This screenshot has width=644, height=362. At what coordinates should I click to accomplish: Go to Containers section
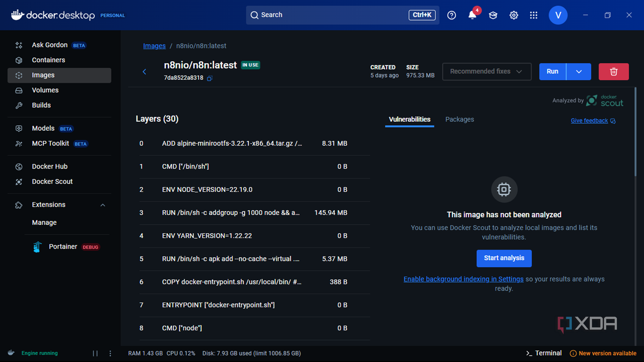tap(59, 60)
